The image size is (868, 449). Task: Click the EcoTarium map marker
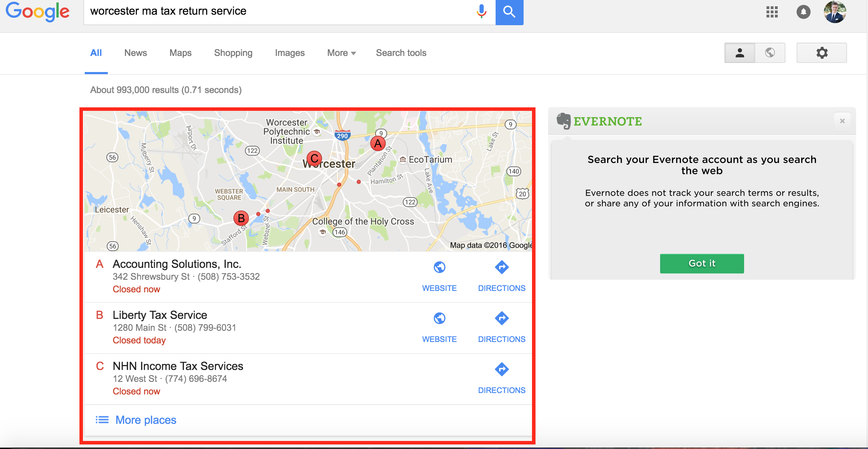[x=403, y=160]
